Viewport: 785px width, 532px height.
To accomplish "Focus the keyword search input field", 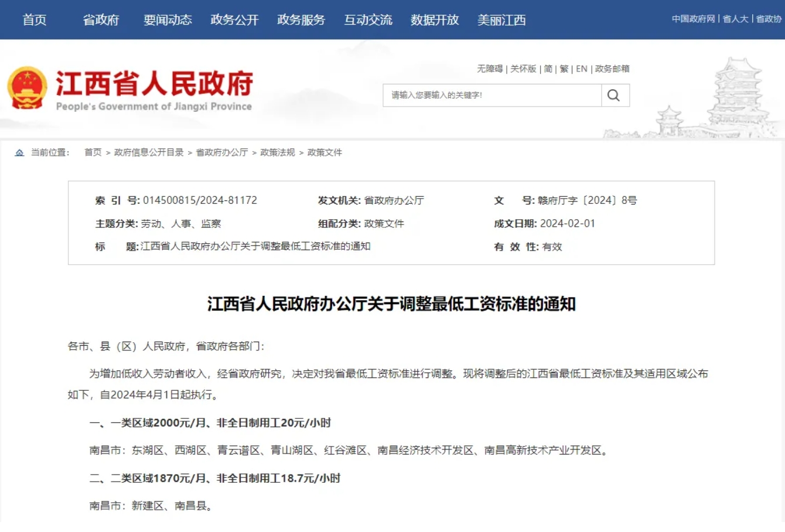I will tap(492, 96).
